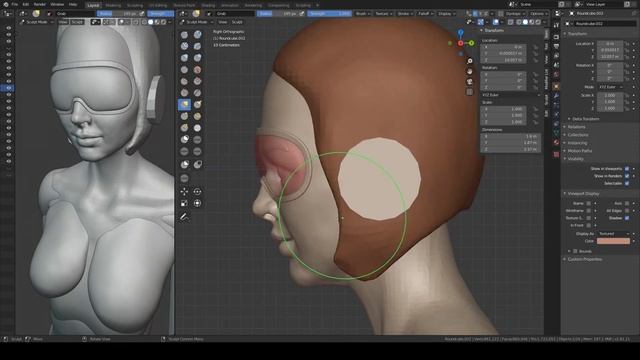Switch perspective/orthographic with grid gizmo
640x360 pixels.
pyautogui.click(x=470, y=92)
